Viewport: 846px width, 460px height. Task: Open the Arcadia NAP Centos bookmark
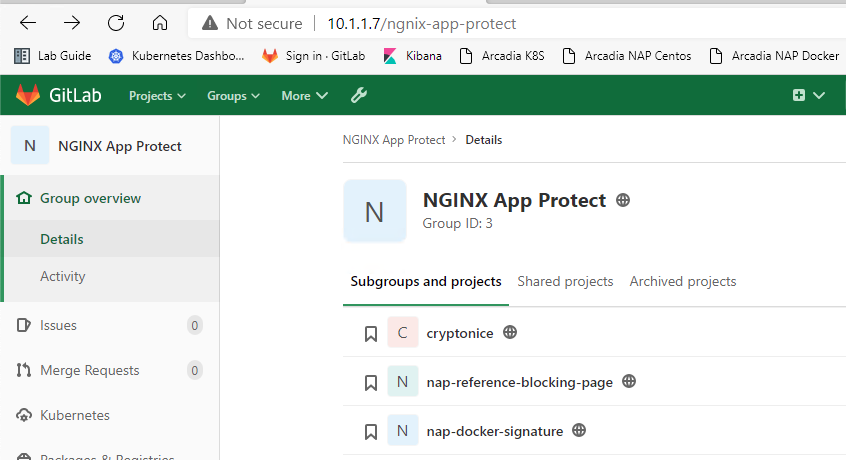[626, 56]
